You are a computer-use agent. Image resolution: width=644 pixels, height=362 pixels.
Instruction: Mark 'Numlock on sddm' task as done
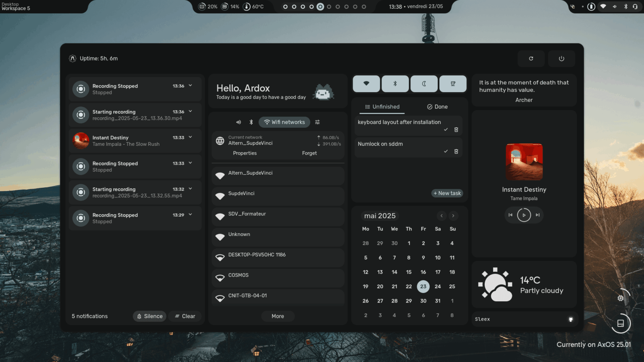pyautogui.click(x=446, y=151)
